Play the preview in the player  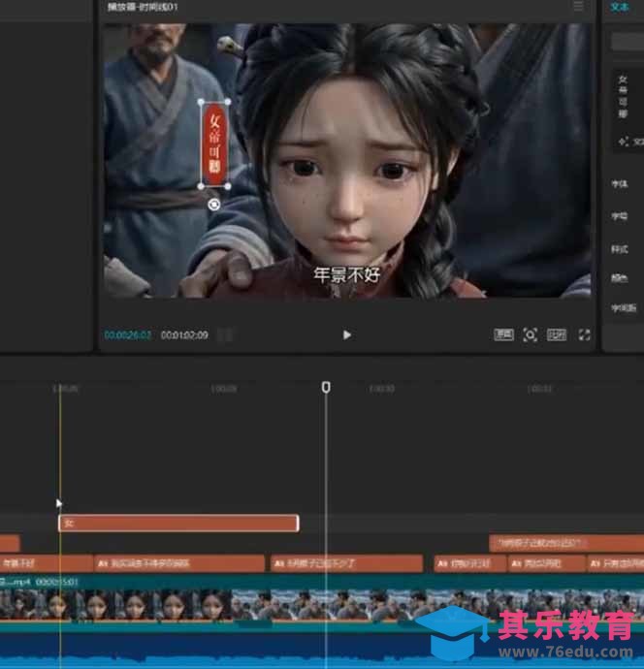point(347,334)
